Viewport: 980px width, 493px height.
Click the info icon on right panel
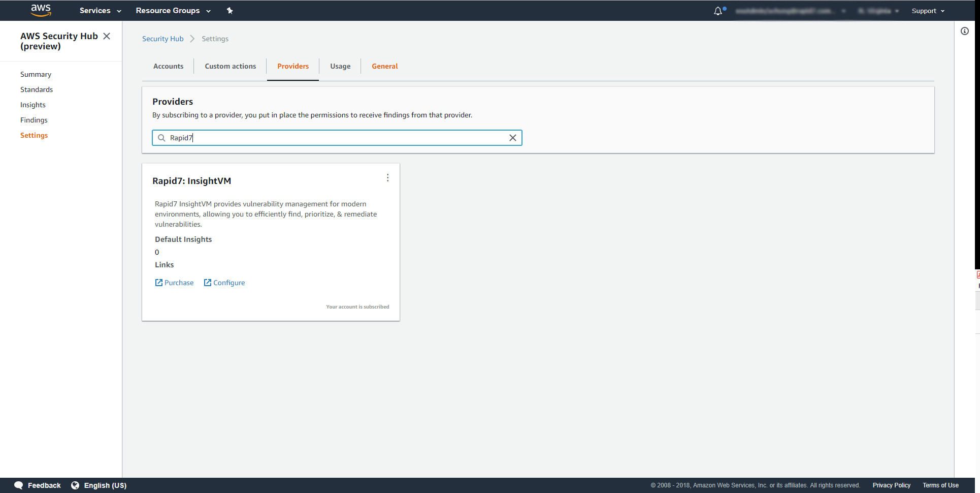click(x=964, y=31)
